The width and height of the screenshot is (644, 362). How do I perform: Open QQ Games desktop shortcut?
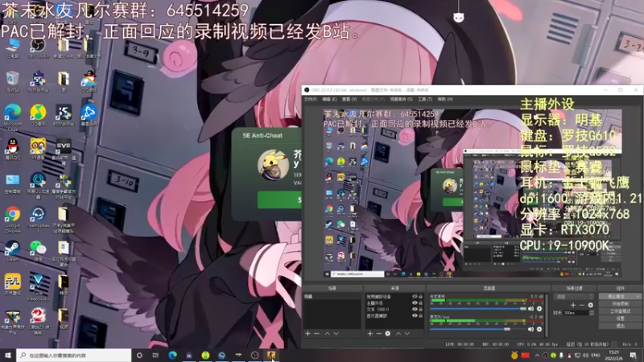(x=89, y=81)
